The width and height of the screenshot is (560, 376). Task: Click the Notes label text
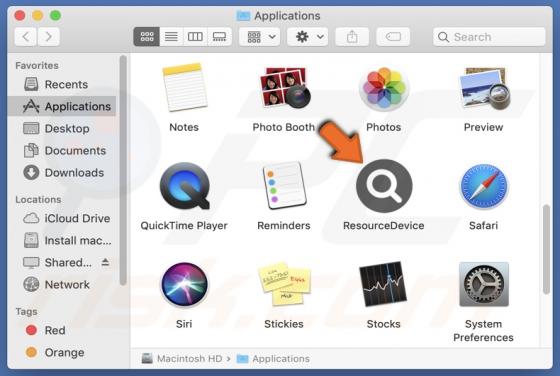[184, 127]
